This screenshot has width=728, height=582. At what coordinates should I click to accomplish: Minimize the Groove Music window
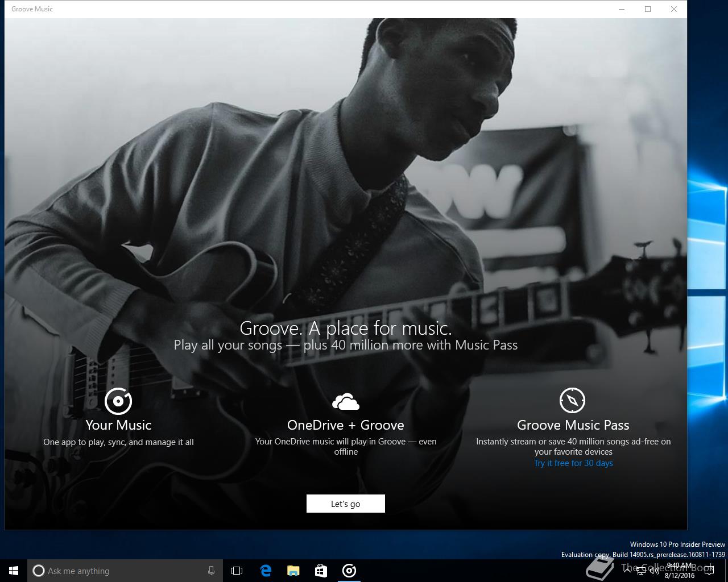tap(622, 9)
